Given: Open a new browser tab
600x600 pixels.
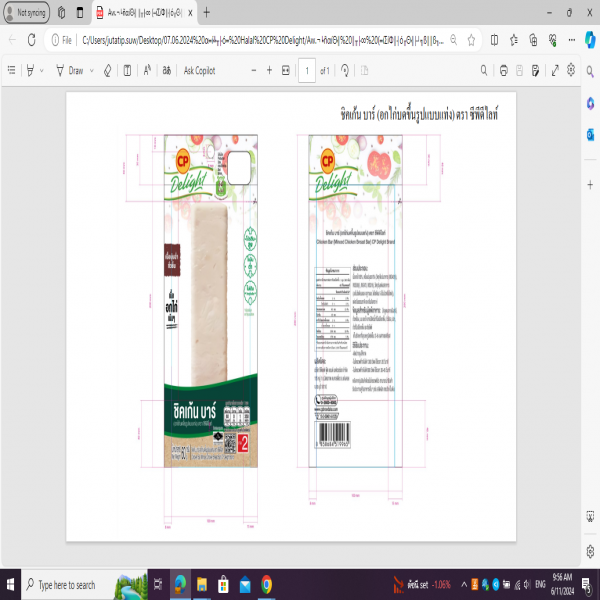Looking at the screenshot, I should pos(206,12).
